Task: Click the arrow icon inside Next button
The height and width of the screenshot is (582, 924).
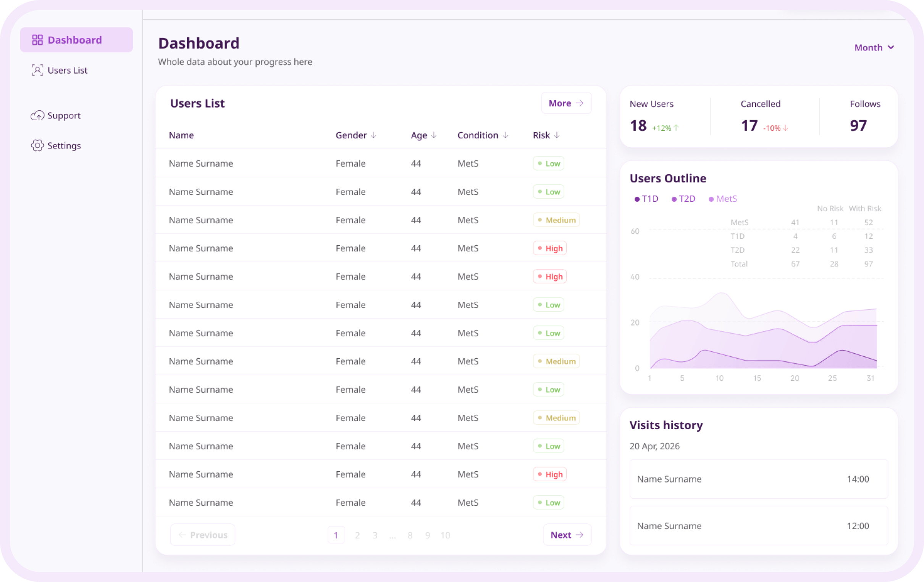Action: [x=580, y=535]
